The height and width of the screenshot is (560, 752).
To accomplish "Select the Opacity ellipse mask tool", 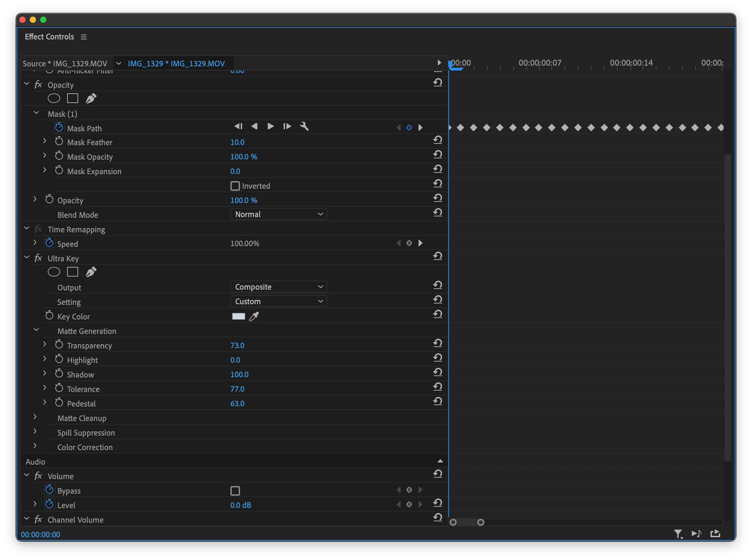I will (x=54, y=99).
